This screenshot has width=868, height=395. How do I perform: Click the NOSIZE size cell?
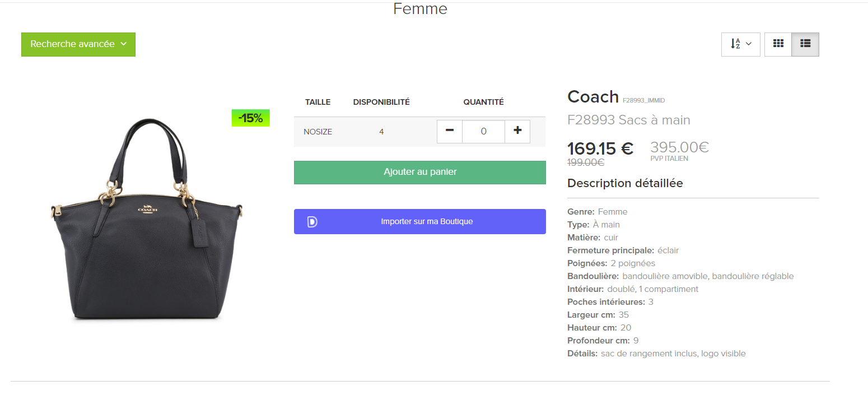(x=318, y=132)
